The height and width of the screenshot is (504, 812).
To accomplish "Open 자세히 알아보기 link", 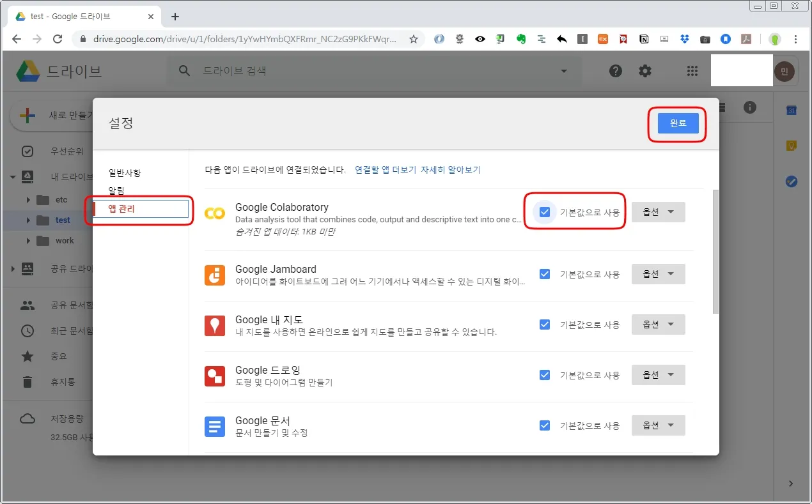I will (x=450, y=170).
